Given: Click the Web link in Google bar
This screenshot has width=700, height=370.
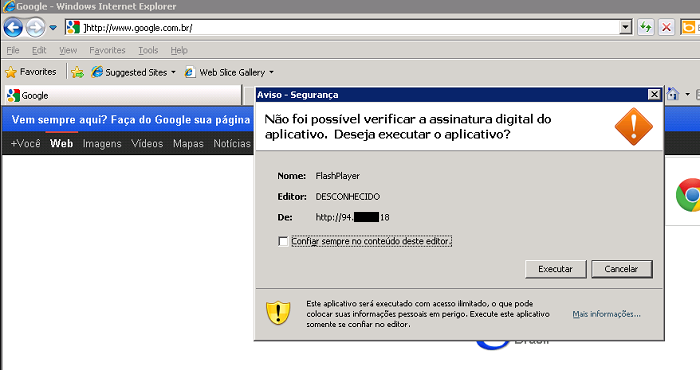Looking at the screenshot, I should tap(61, 143).
